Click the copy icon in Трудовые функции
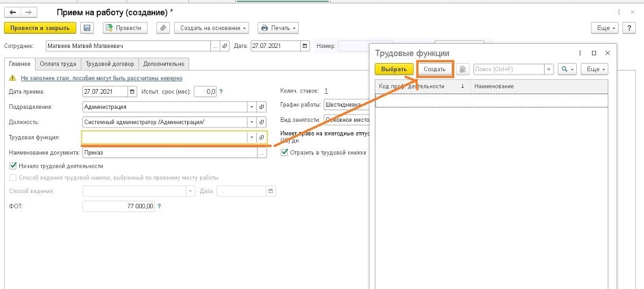This screenshot has width=644, height=289. click(462, 69)
